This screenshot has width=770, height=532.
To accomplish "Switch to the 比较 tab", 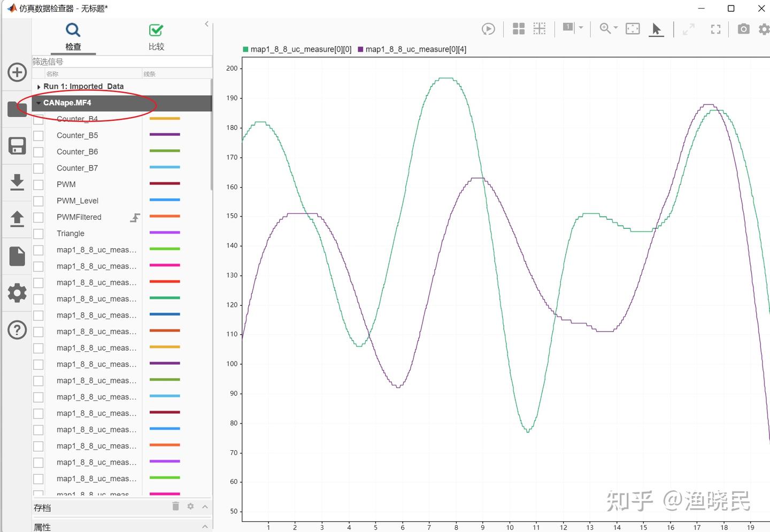I will tap(156, 37).
